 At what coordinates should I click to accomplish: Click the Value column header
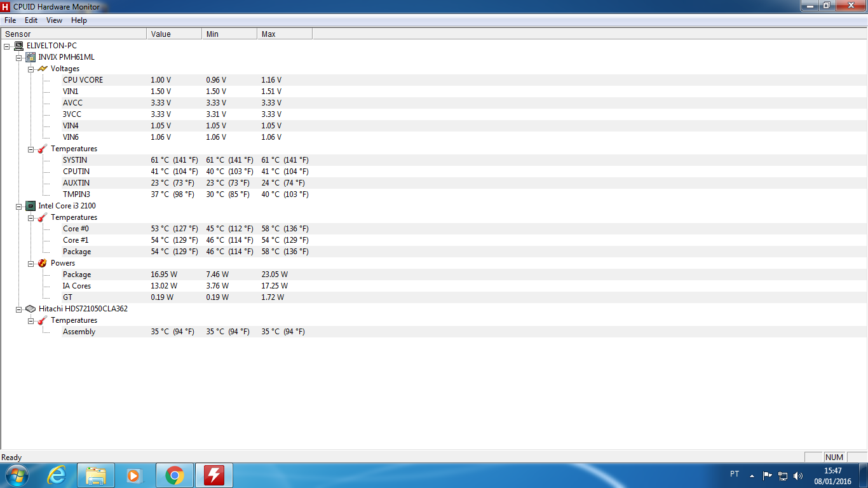(174, 34)
